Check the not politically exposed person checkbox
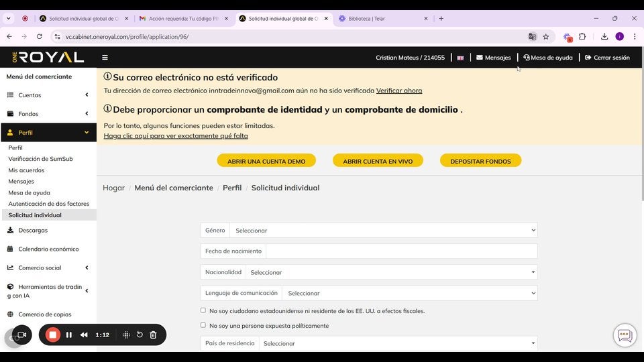This screenshot has height=362, width=644. point(203,325)
